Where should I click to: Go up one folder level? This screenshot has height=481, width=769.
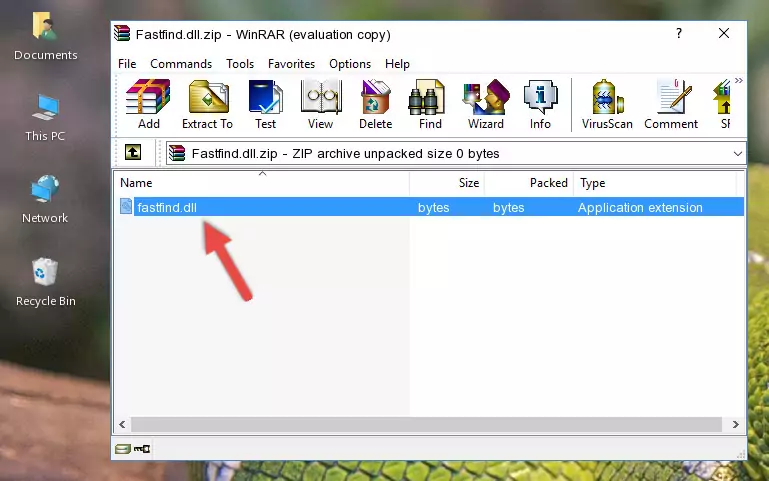point(133,152)
